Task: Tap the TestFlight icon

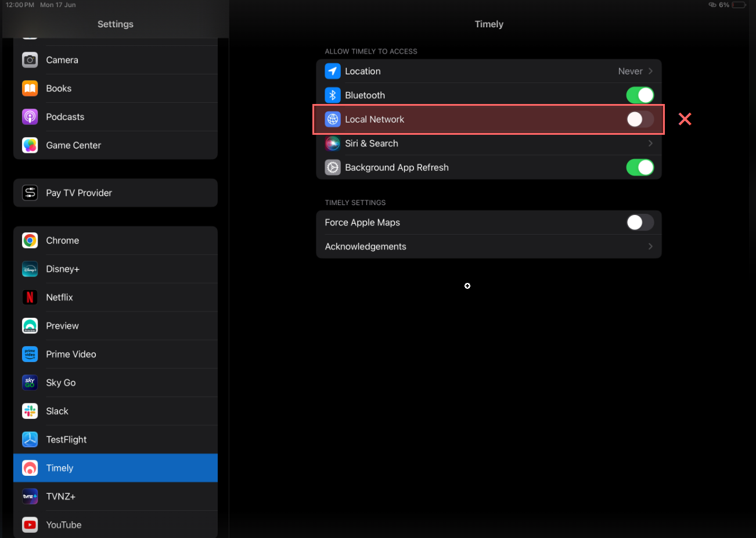Action: [30, 440]
